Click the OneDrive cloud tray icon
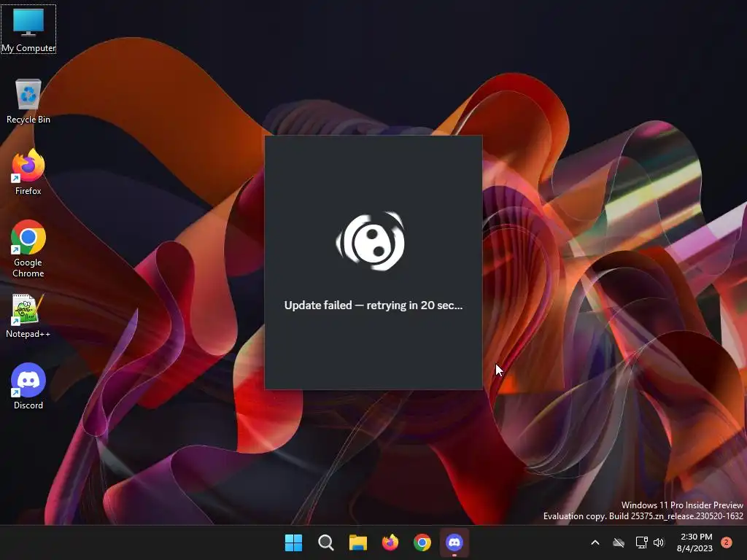 619,542
